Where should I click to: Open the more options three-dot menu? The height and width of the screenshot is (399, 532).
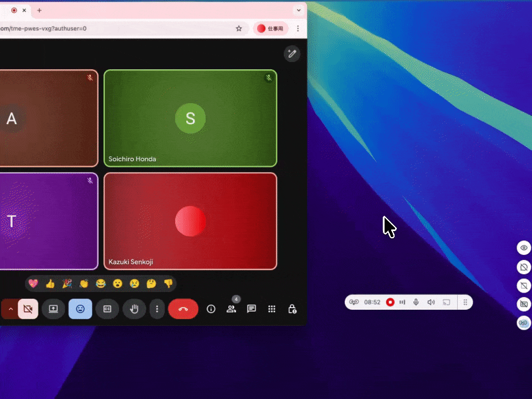click(157, 309)
